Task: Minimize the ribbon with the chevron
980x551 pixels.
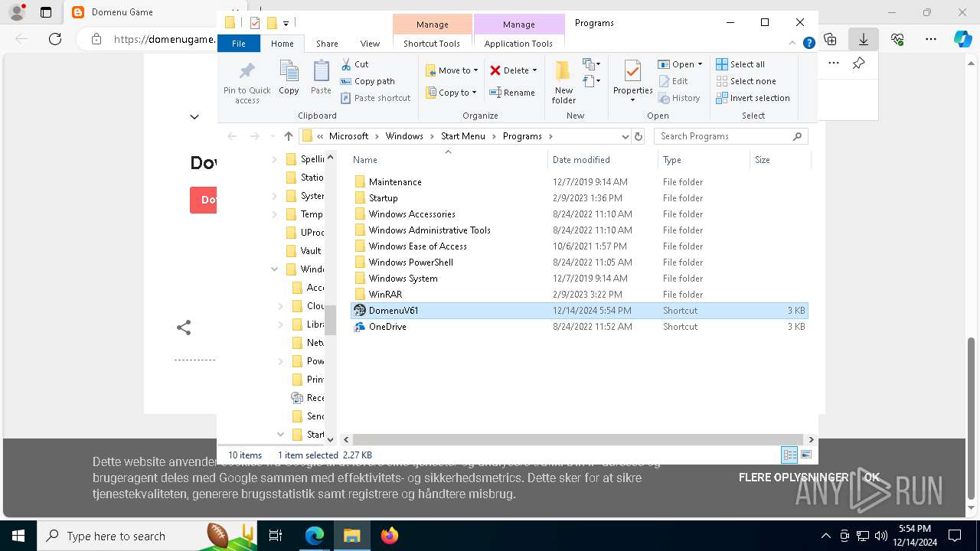Action: 793,44
